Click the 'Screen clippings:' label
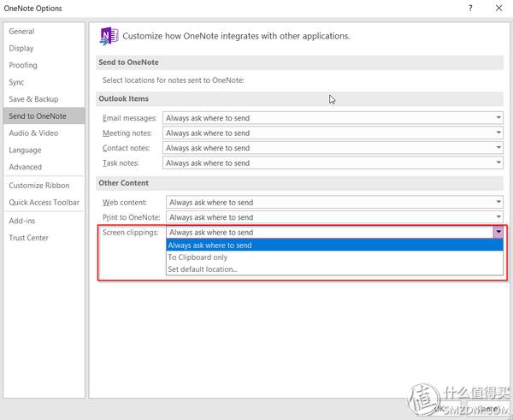The height and width of the screenshot is (420, 513). point(130,233)
